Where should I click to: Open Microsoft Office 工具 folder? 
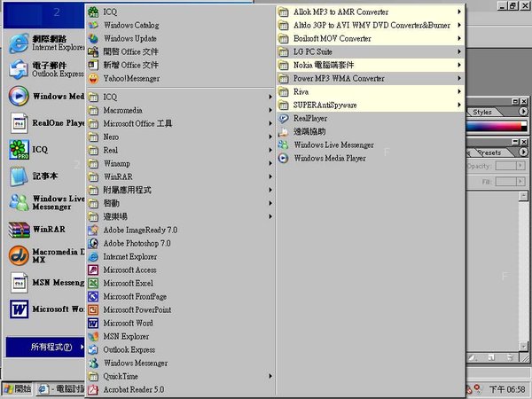180,123
